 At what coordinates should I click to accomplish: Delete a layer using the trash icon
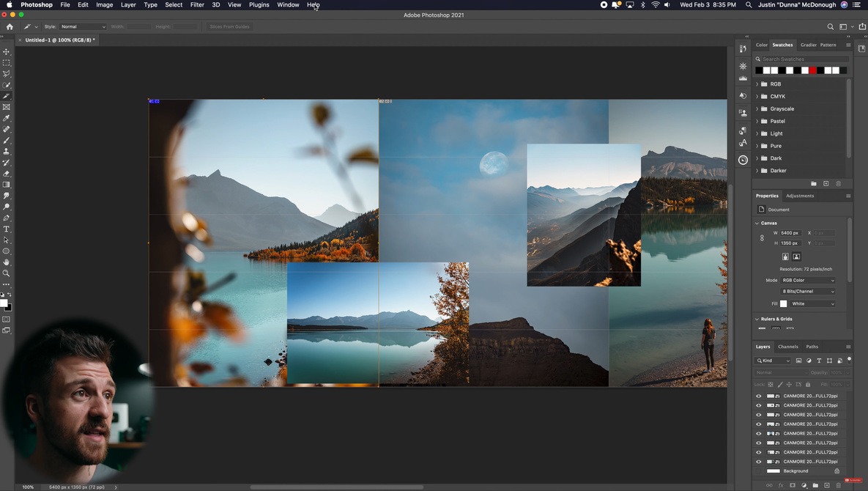click(x=839, y=484)
